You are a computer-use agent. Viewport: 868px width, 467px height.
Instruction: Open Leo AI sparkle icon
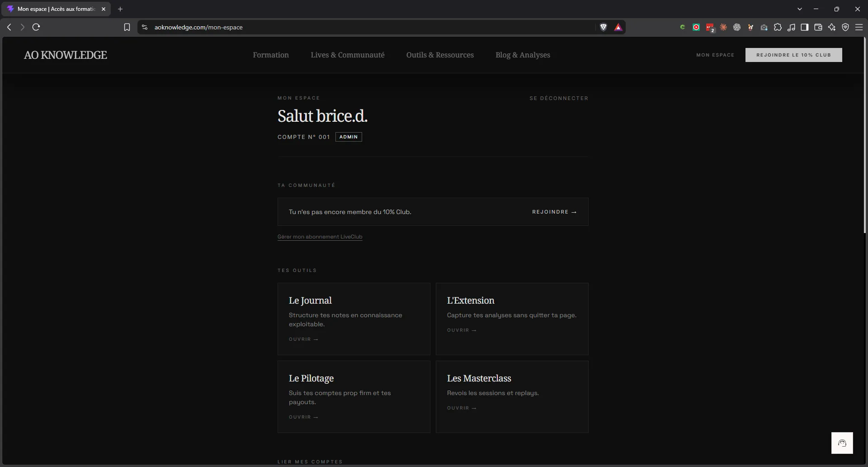pyautogui.click(x=832, y=27)
